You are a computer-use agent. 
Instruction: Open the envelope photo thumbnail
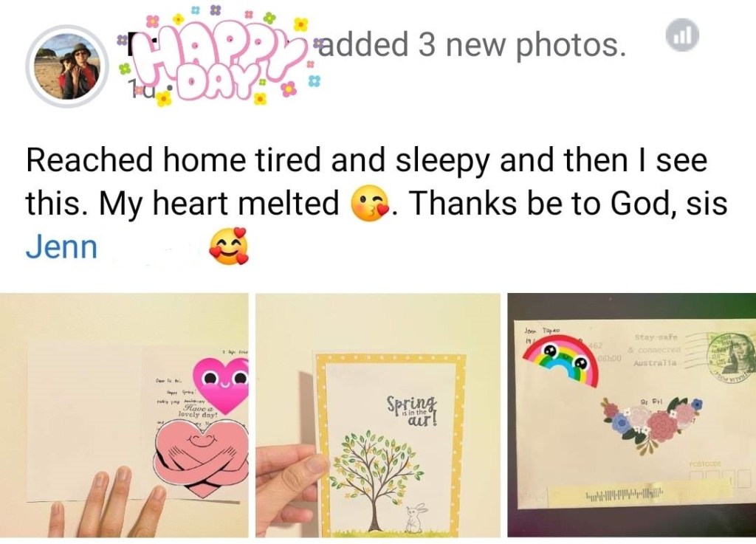[632, 415]
